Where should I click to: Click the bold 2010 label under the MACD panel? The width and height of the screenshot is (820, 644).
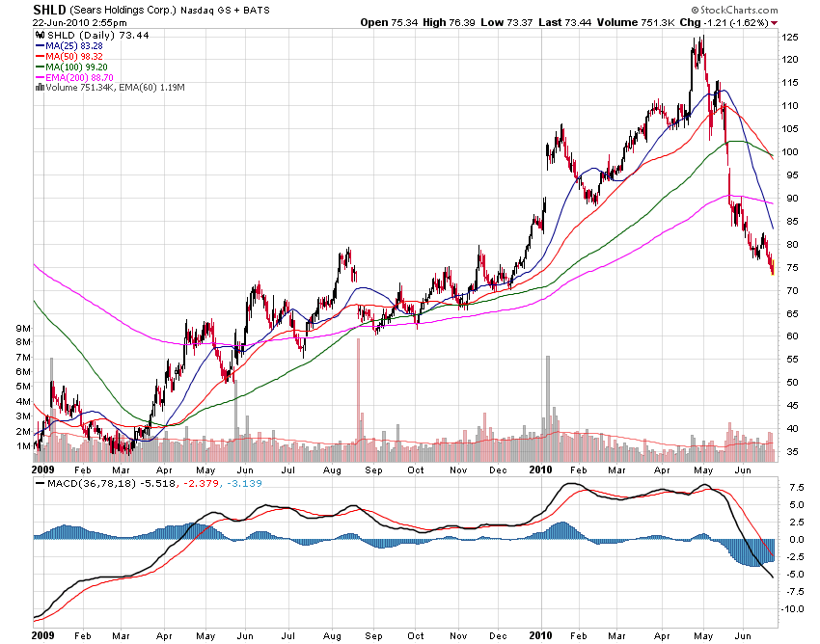540,635
